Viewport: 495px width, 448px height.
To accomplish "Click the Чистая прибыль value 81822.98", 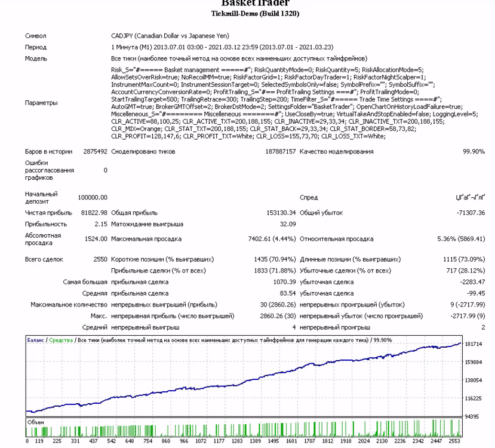I will [94, 213].
